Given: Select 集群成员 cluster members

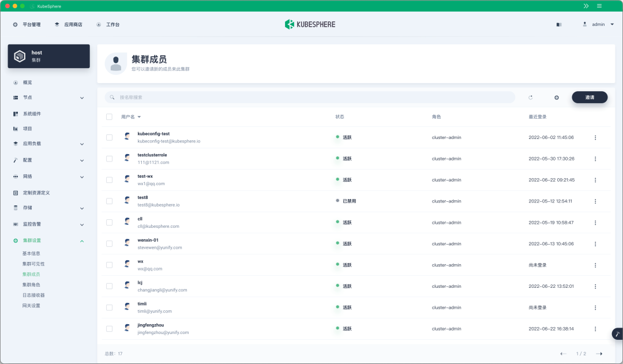Looking at the screenshot, I should 31,274.
